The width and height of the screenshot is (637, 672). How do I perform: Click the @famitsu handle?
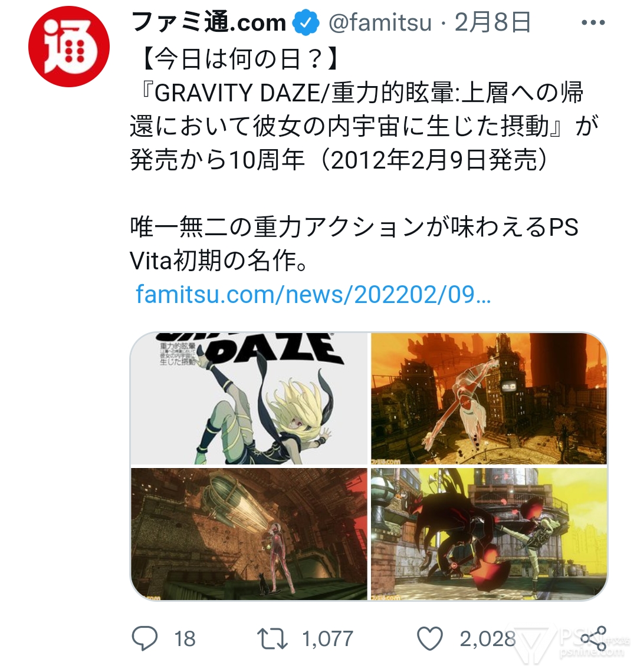click(x=380, y=22)
